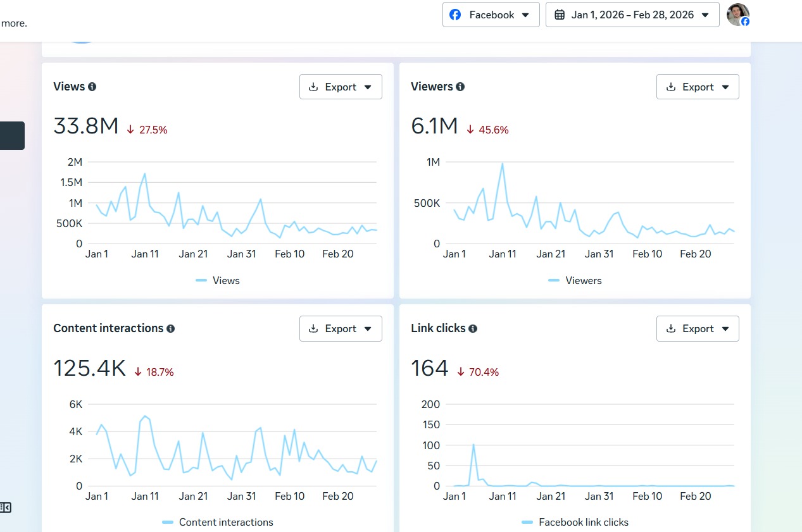
Task: Click the dark sidebar item at the left edge
Action: (12, 135)
